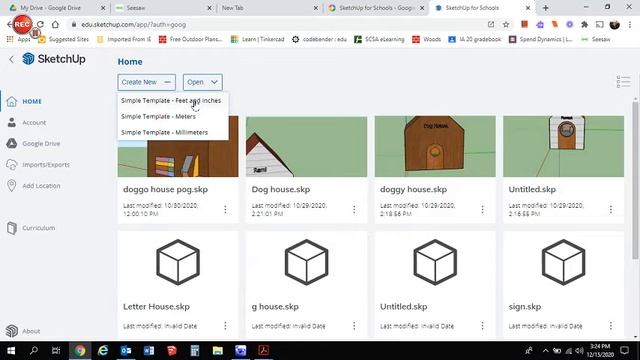Open the sign.skp cube thumbnail

(x=563, y=262)
